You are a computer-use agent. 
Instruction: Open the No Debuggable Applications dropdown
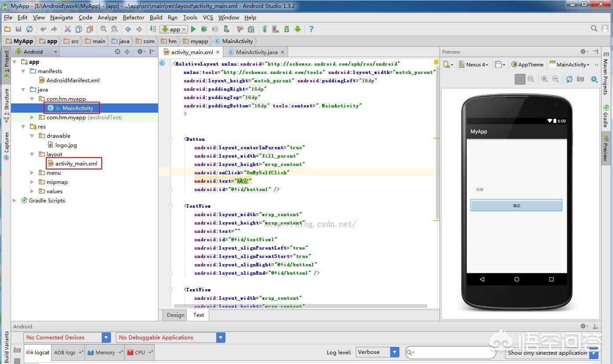click(x=170, y=338)
